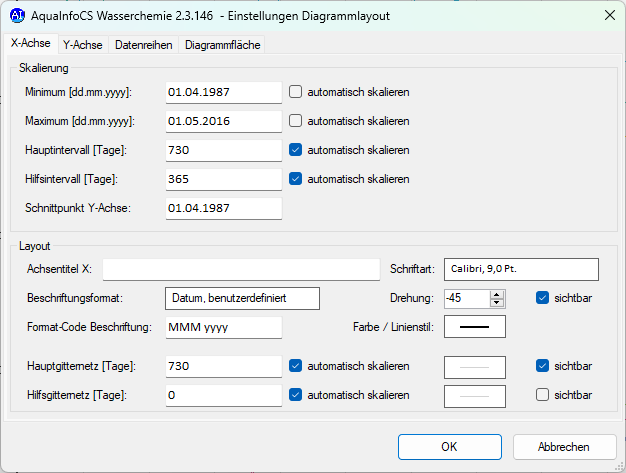Click the Hauptgitternetz value field

click(x=224, y=366)
